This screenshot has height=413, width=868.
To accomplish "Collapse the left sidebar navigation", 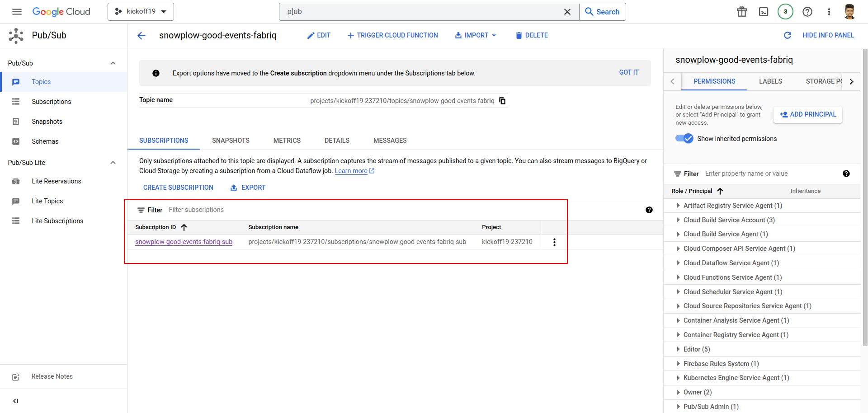I will point(15,401).
